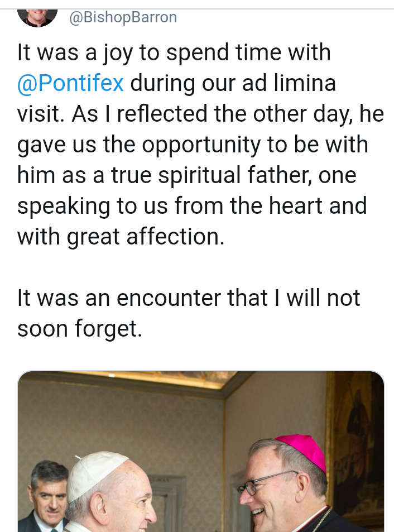Viewport: 394px width, 532px height.
Task: Open the @BishopBarron handle
Action: (x=123, y=17)
